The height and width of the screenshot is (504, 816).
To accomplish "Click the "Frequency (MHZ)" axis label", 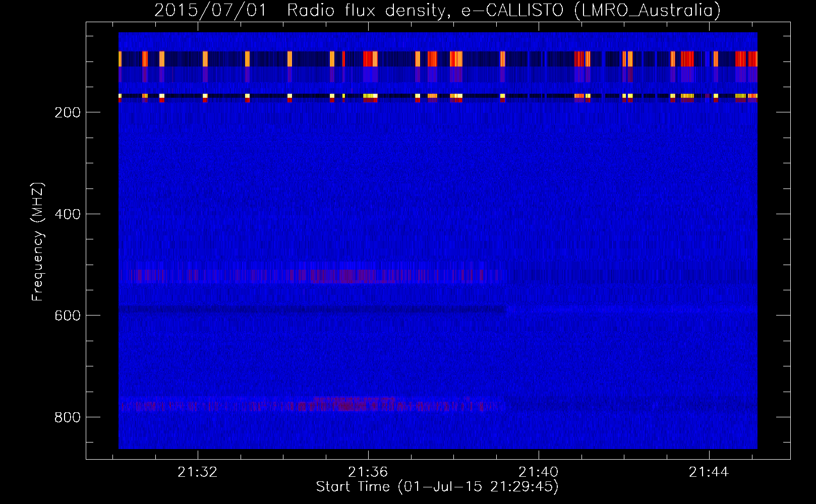I will tap(38, 241).
